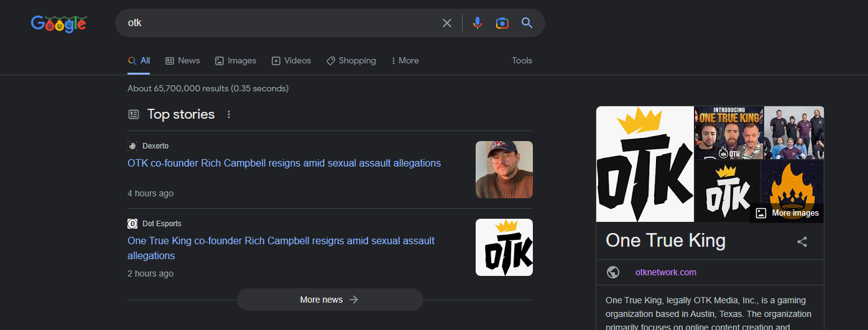Open the Google logo homepage link
This screenshot has width=868, height=330.
[58, 24]
